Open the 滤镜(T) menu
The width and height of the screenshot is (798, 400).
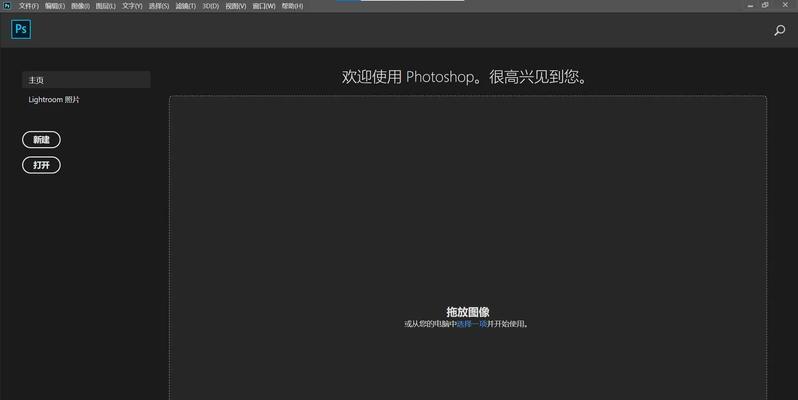coord(185,6)
